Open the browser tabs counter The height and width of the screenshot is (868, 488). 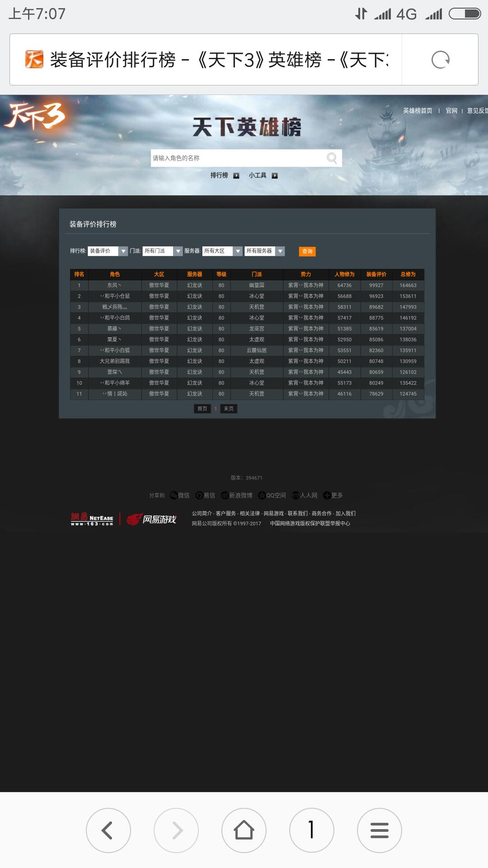[312, 830]
